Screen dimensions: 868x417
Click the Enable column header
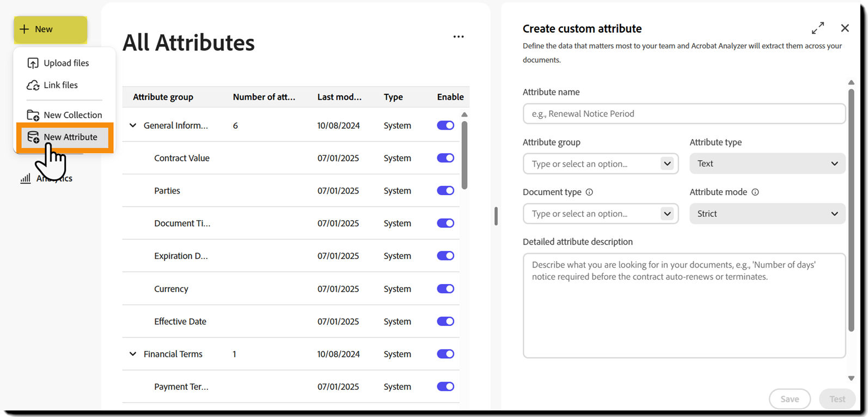click(x=450, y=97)
